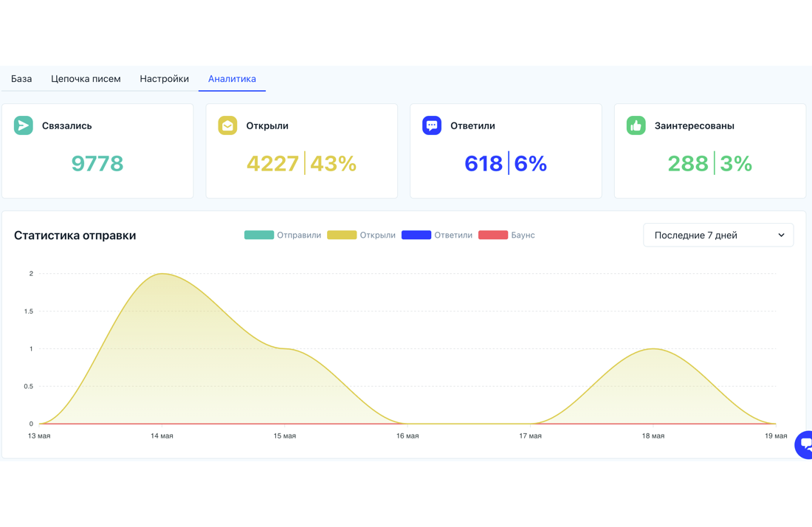Toggle the Отправили series in chart legend
This screenshot has height=527, width=812.
point(282,235)
